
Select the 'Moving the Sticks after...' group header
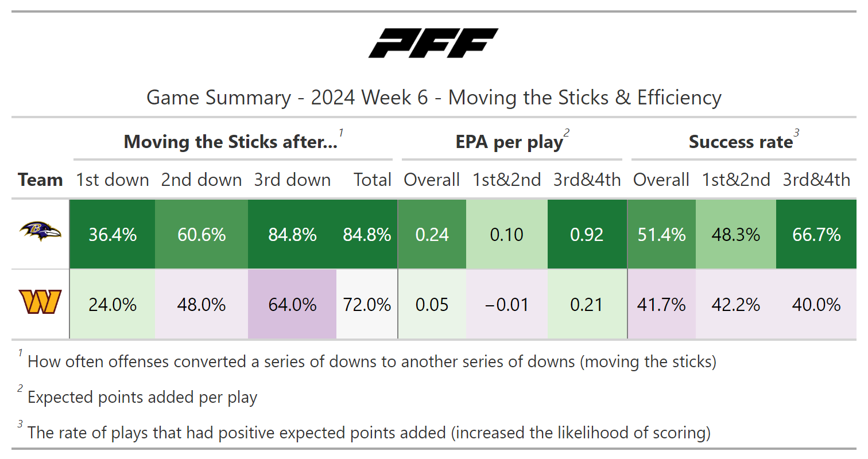[231, 142]
